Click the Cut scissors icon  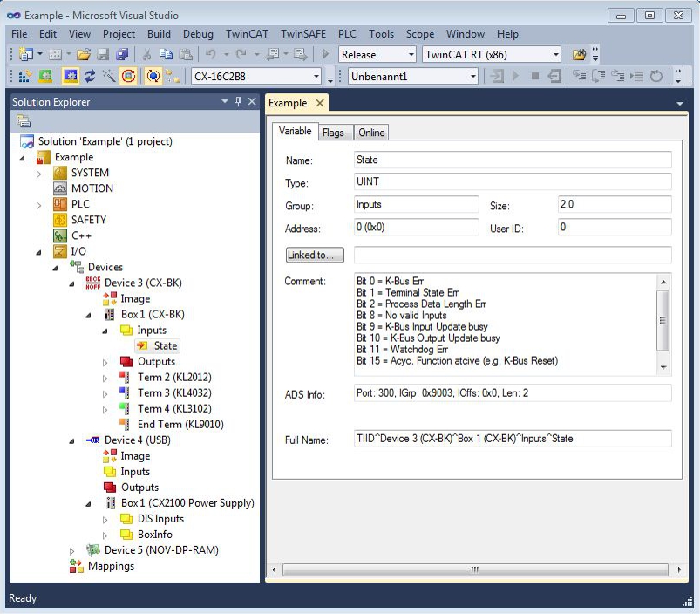(146, 54)
